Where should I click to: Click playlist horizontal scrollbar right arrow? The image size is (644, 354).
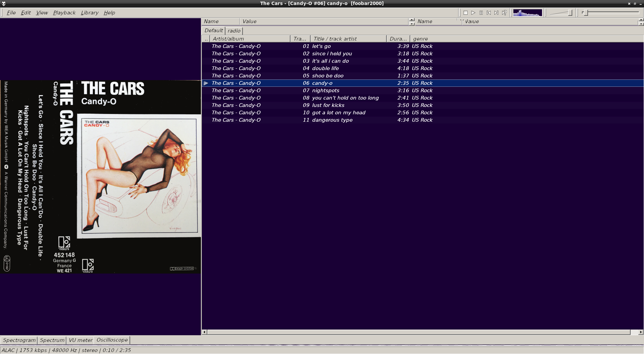641,332
